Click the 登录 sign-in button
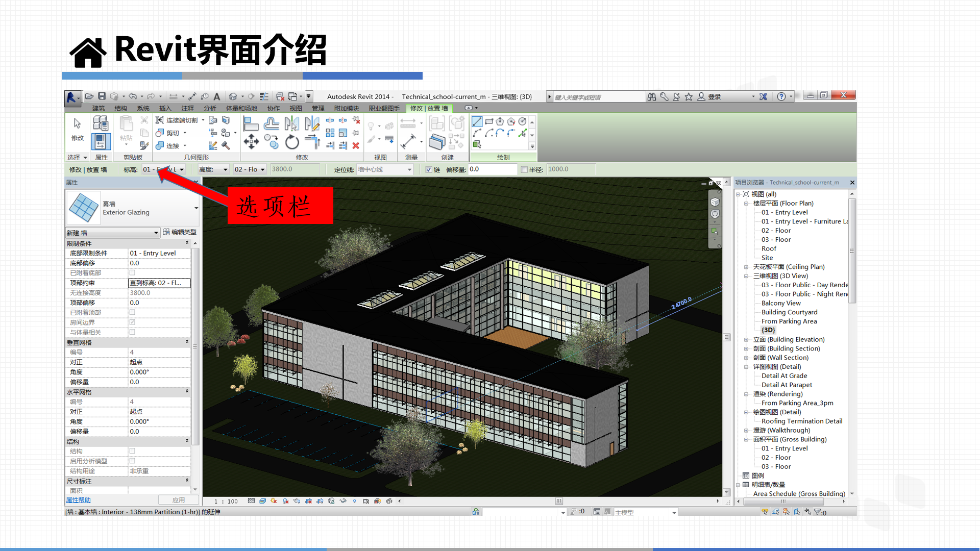This screenshot has width=980, height=551. click(710, 96)
